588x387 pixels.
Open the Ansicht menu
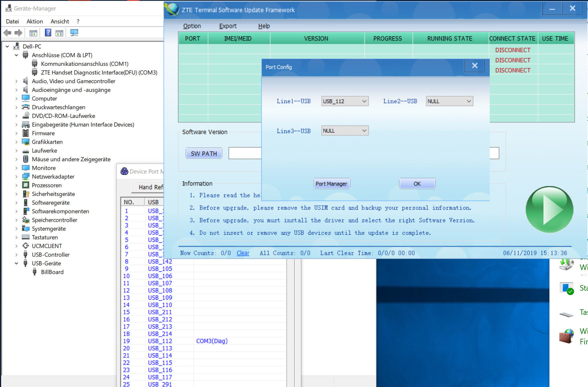click(60, 21)
